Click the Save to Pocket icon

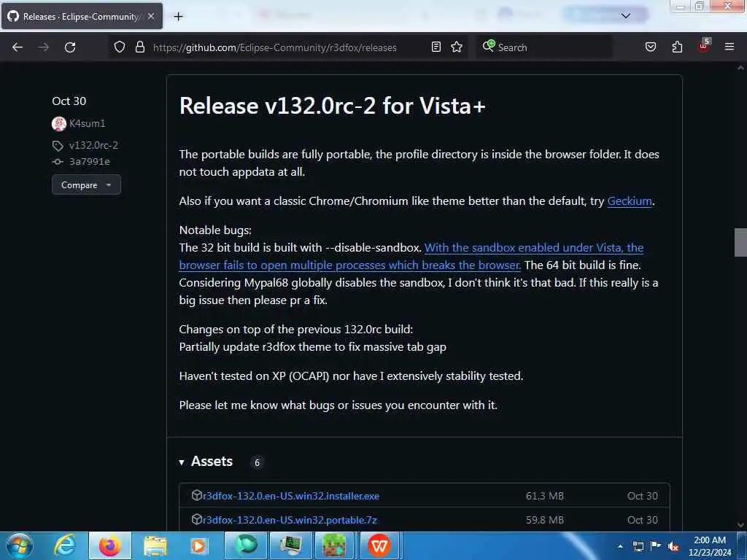tap(650, 47)
